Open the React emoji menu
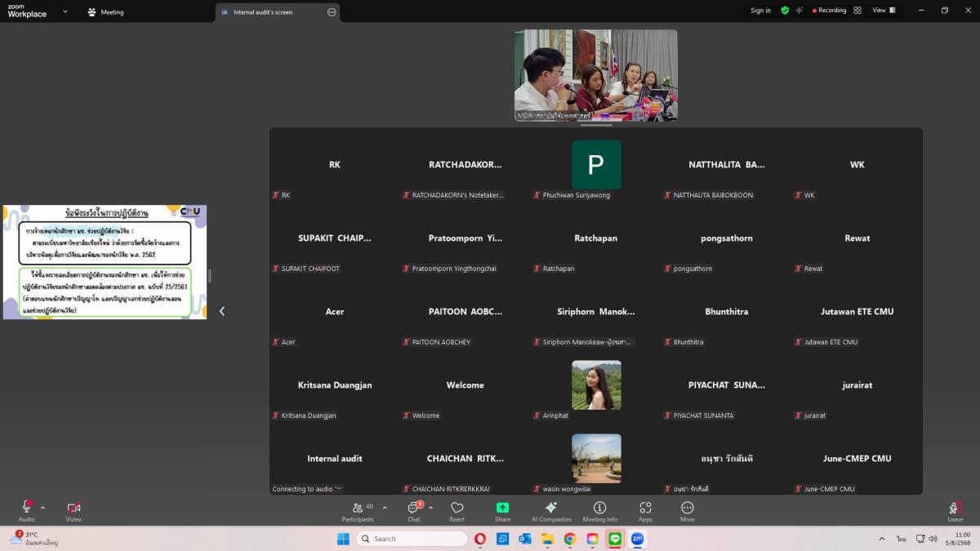 [457, 509]
